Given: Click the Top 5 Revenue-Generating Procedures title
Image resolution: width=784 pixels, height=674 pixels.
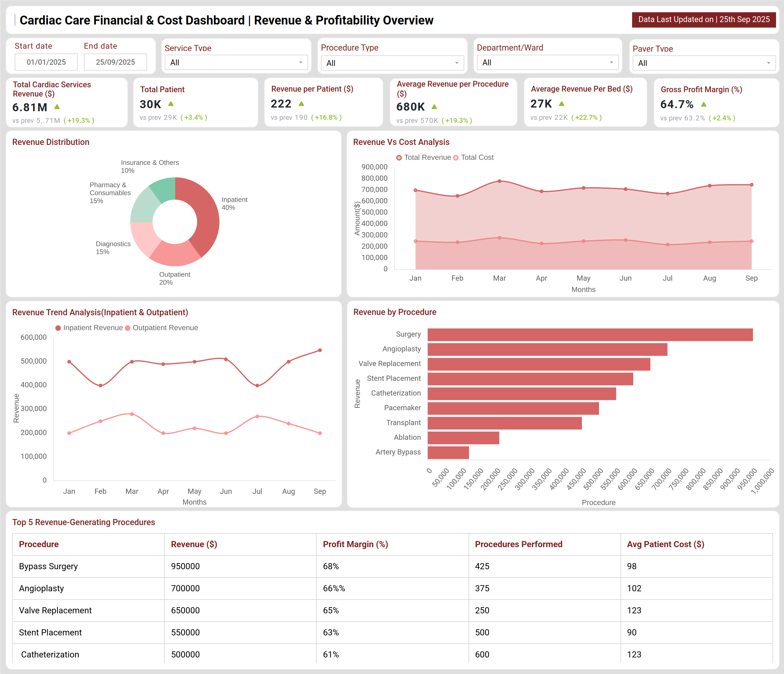Looking at the screenshot, I should (x=84, y=522).
